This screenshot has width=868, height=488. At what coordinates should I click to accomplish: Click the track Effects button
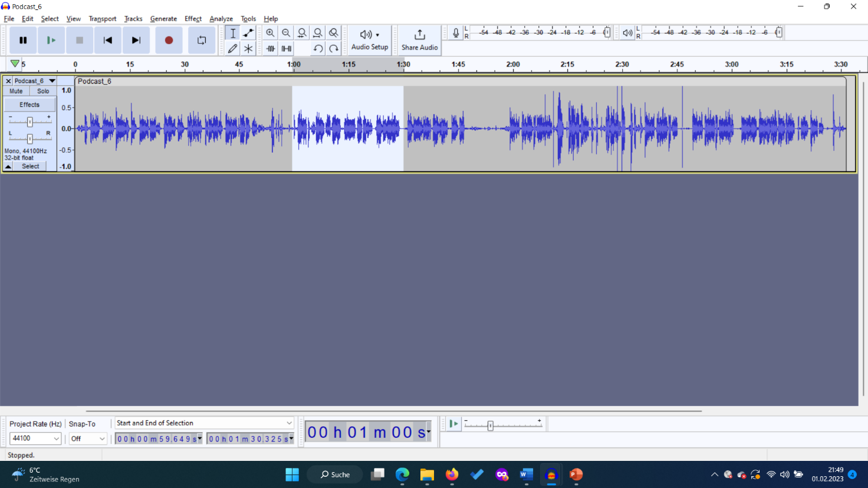[x=29, y=104]
